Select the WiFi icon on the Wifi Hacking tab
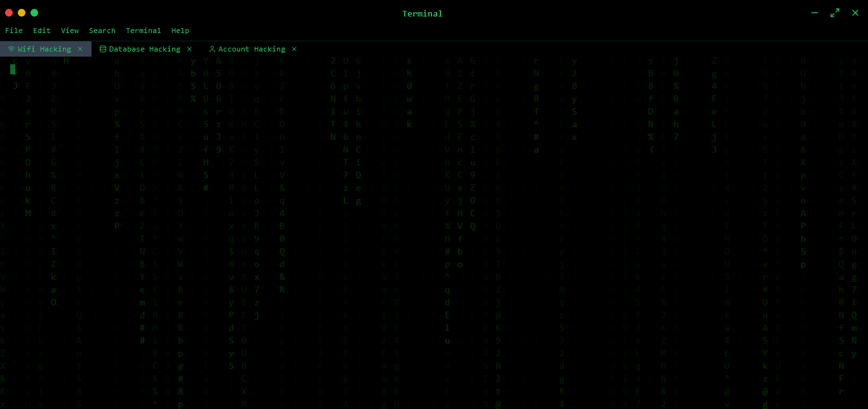The image size is (868, 409). click(x=11, y=49)
